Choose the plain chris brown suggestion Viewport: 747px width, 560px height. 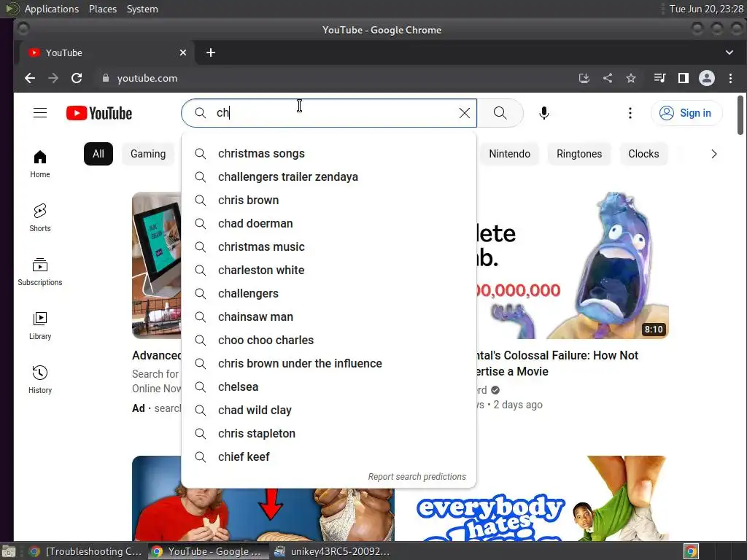tap(329, 200)
